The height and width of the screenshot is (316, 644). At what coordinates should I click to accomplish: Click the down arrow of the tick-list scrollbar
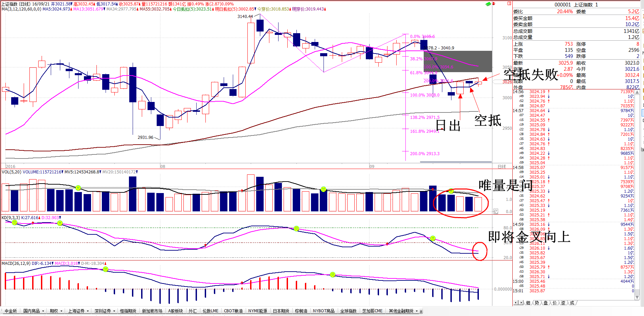pos(638,297)
